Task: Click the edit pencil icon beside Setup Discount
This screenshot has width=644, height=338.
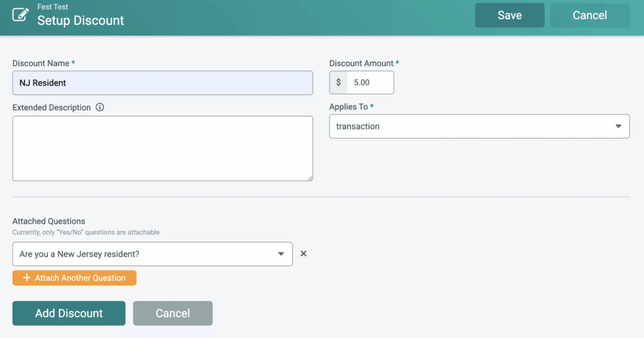Action: 21,14
